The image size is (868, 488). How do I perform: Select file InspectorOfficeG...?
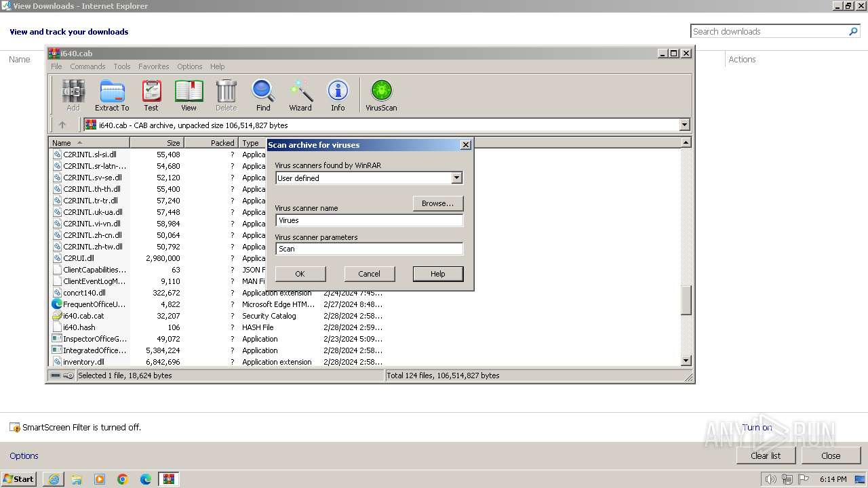tap(95, 339)
